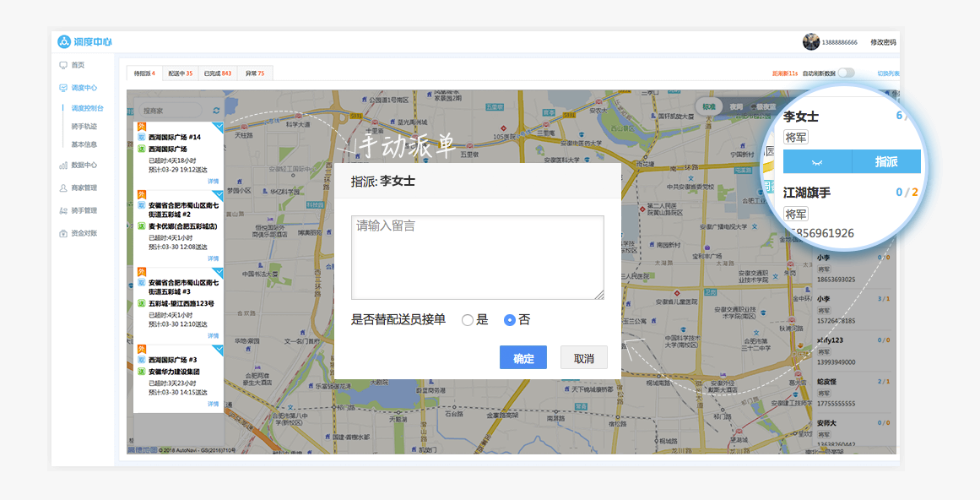
Task: Expand the 骑手管理 sidebar menu
Action: pos(84,210)
